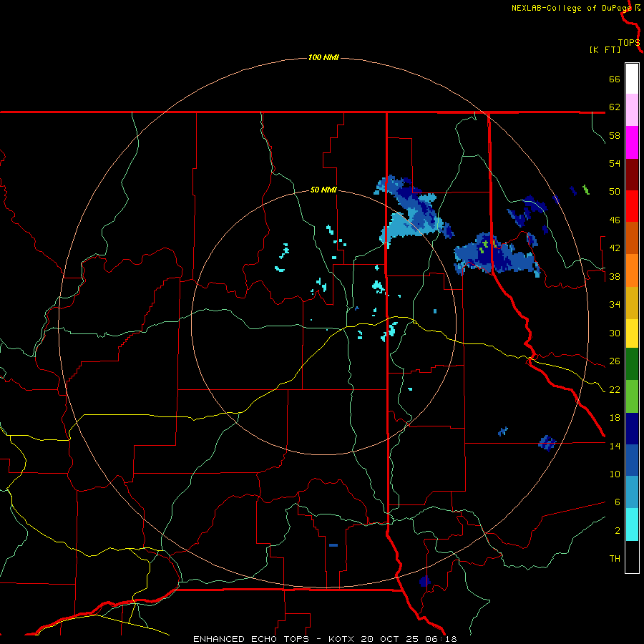Click the "TH" threshold legend label

(615, 559)
